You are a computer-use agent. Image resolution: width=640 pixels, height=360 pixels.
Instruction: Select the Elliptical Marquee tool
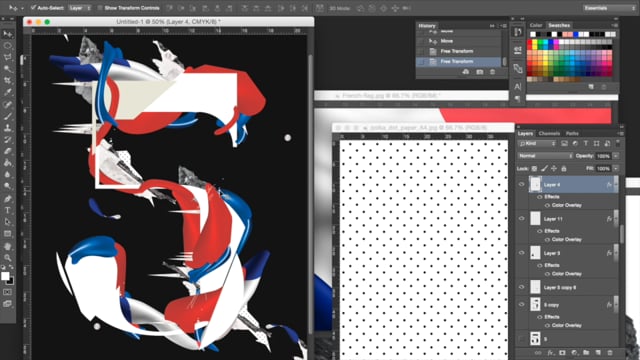(x=7, y=46)
